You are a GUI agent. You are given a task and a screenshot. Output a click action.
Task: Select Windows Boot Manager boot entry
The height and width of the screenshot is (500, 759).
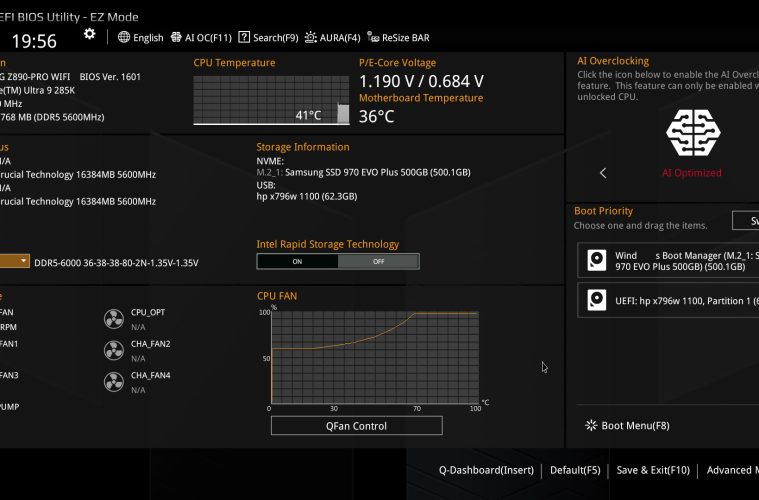(x=668, y=260)
